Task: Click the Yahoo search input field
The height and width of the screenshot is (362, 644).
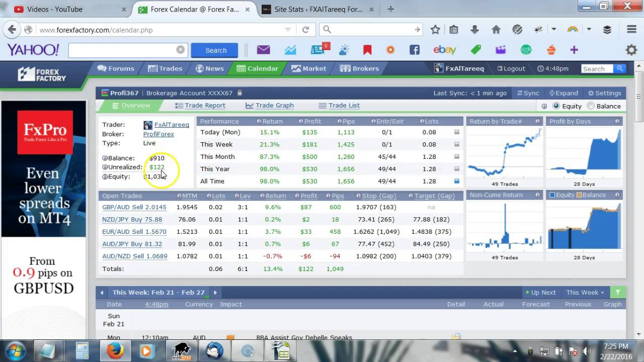Action: coord(128,50)
